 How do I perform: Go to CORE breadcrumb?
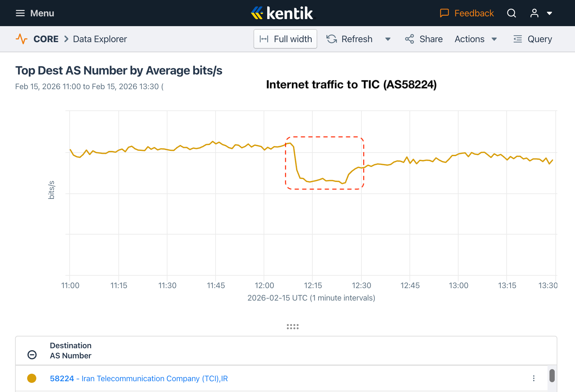[46, 39]
